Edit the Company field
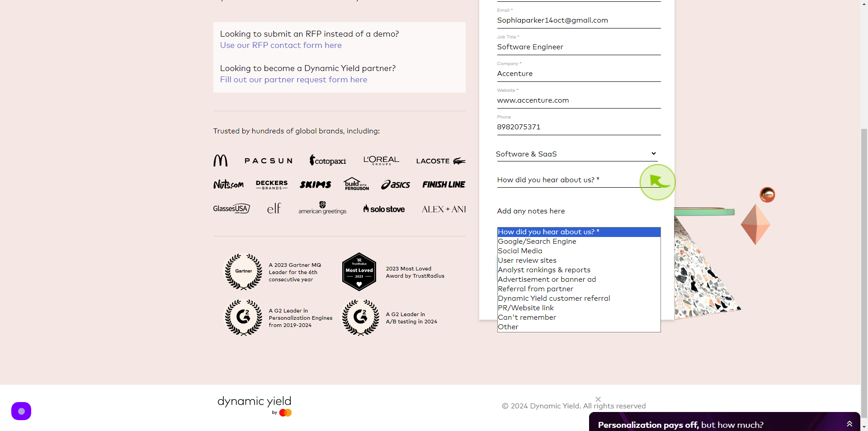The width and height of the screenshot is (868, 431). pos(579,74)
